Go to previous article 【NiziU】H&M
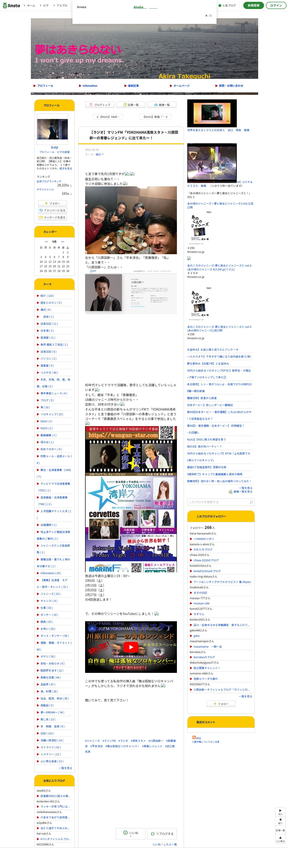Screen dimensions: 289x868 click(x=108, y=117)
